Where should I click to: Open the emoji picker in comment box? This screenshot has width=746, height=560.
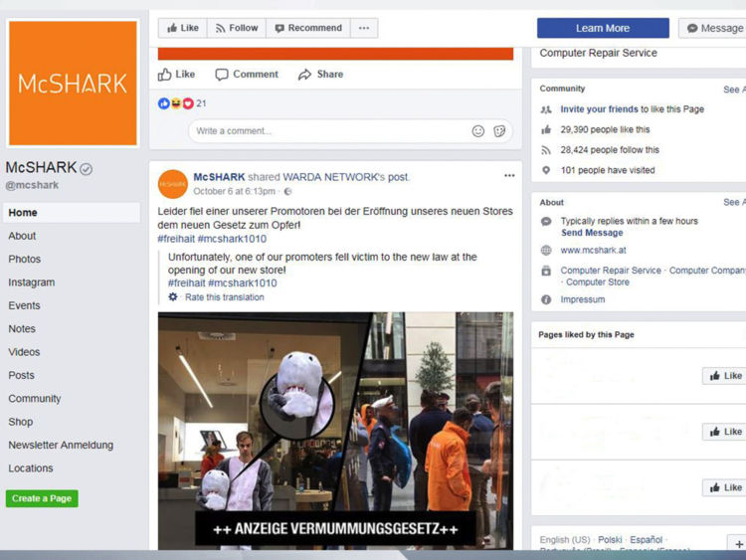(x=478, y=131)
